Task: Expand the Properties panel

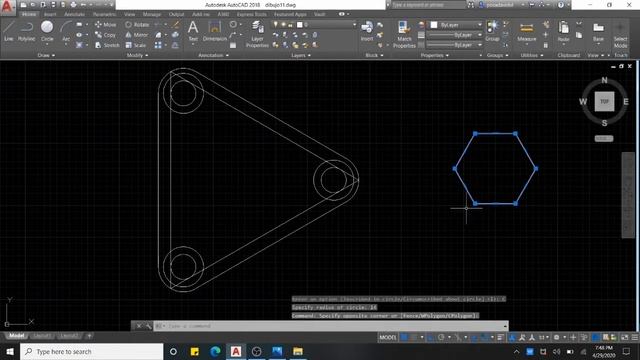Action: 435,55
